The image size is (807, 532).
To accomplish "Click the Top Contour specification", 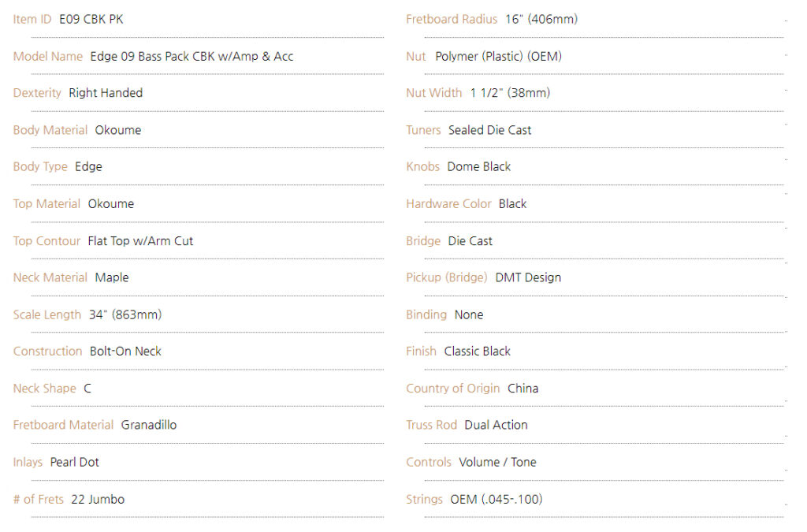I will click(103, 241).
